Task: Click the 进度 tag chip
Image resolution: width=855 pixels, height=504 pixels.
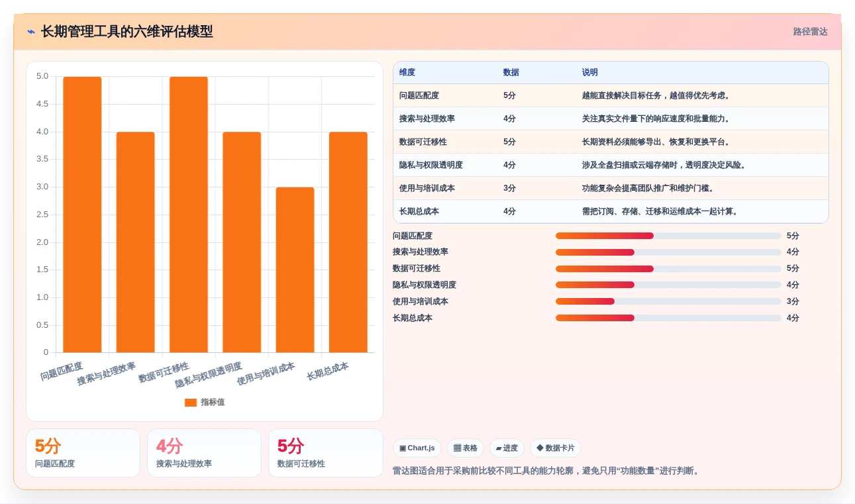Action: [507, 448]
